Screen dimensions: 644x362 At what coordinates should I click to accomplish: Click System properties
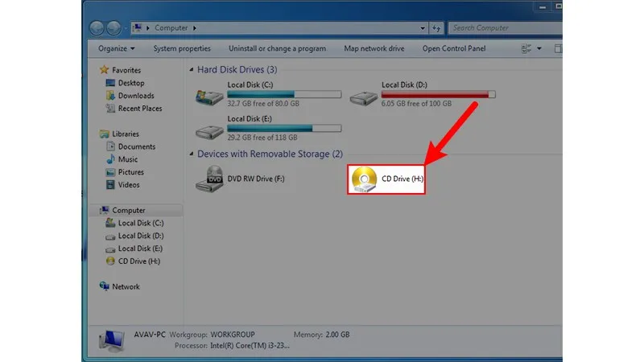coord(182,48)
